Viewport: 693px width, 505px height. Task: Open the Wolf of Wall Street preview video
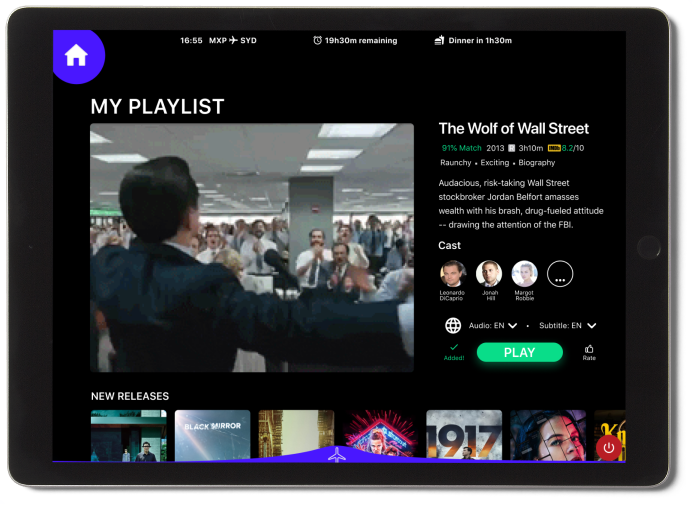(x=252, y=247)
